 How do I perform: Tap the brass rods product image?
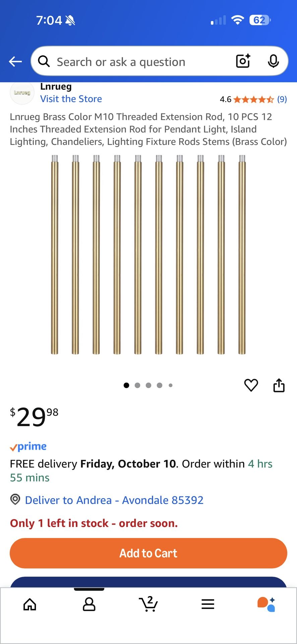point(148,255)
